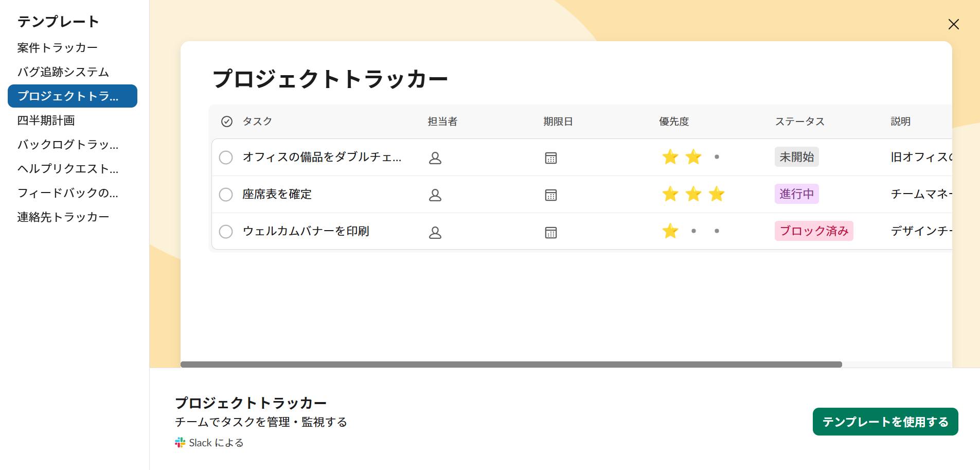The image size is (980, 470).
Task: Select the 四半期計画 template
Action: (46, 120)
